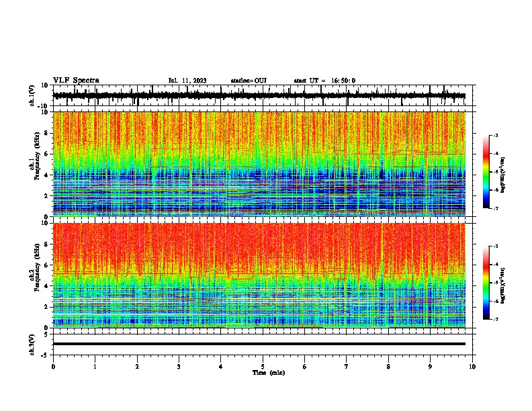Click inside the ch.1 spectrogram panel
The height and width of the screenshot is (411, 532).
pyautogui.click(x=259, y=164)
